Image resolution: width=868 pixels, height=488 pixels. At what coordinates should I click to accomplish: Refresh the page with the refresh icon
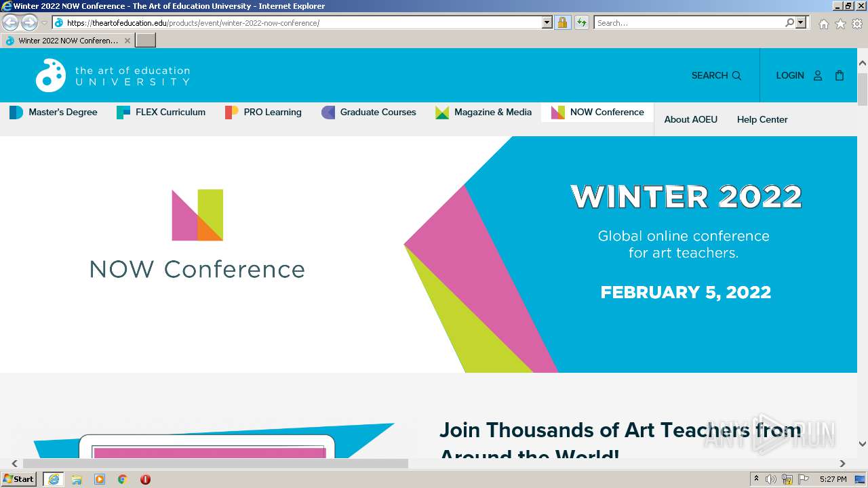coord(581,23)
